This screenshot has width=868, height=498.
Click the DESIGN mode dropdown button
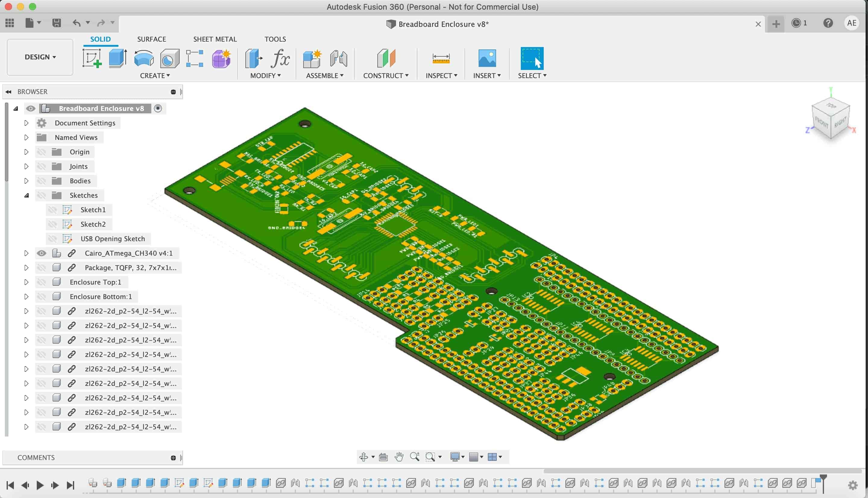[40, 57]
